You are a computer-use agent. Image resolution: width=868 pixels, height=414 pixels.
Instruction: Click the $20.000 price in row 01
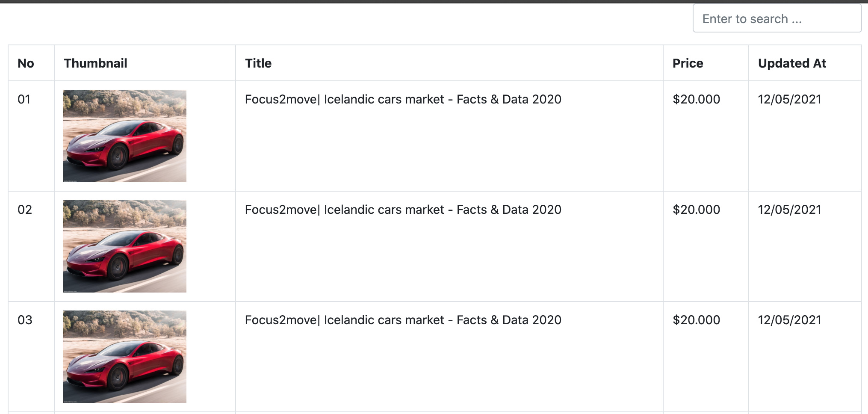coord(696,99)
